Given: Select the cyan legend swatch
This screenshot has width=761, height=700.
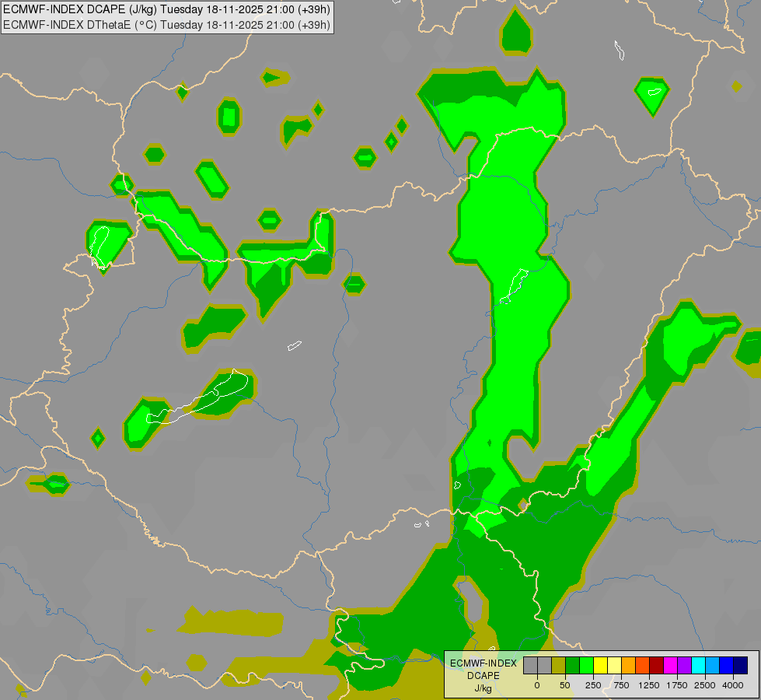Looking at the screenshot, I should [x=700, y=665].
